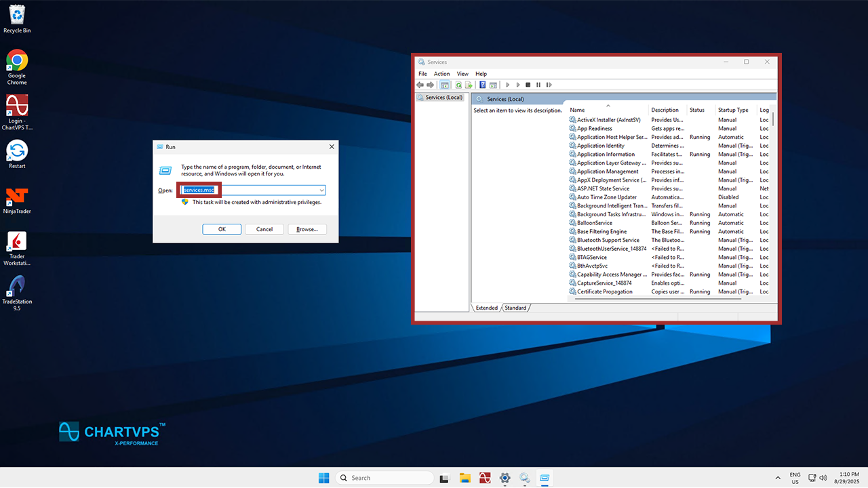Click the Refresh icon in Services toolbar
Viewport: 868px width, 488px height.
pos(459,85)
